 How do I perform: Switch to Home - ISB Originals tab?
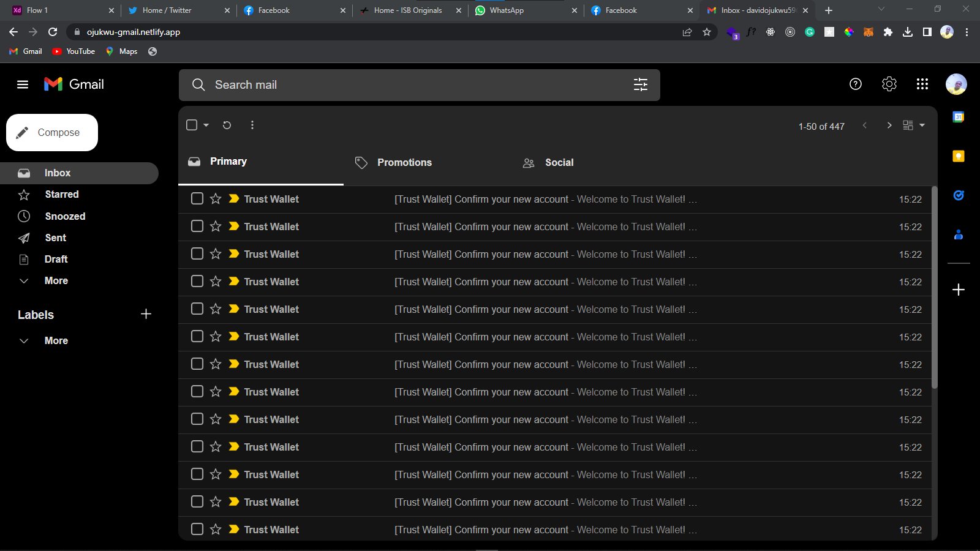pos(409,10)
